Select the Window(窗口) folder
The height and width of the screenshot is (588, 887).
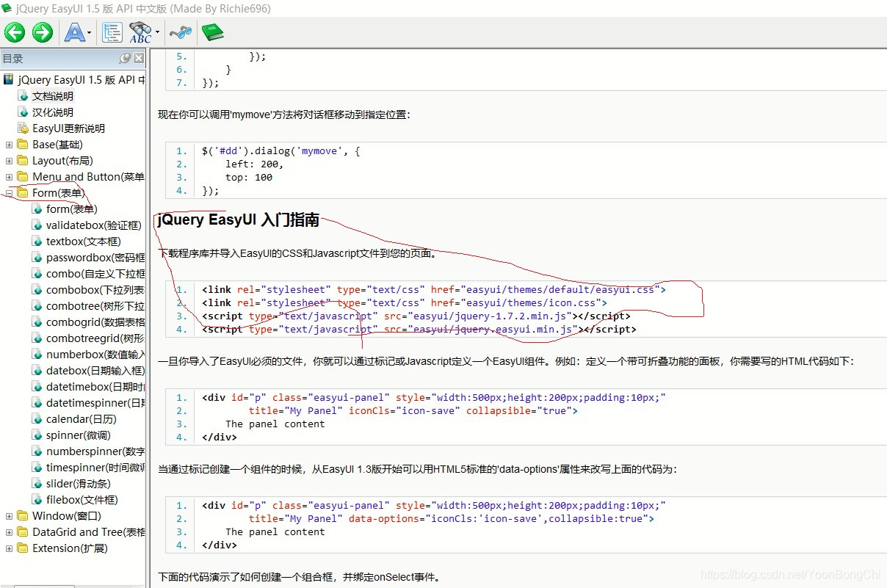[x=67, y=516]
